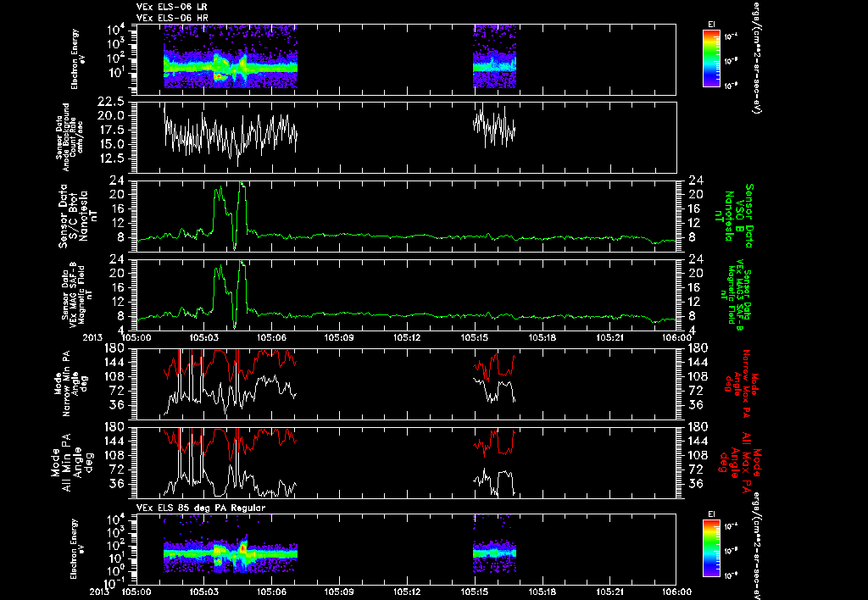Click the "VEx ELS 85 deg PA Regular" title
Viewport: 868px width, 600px height.
coord(201,508)
